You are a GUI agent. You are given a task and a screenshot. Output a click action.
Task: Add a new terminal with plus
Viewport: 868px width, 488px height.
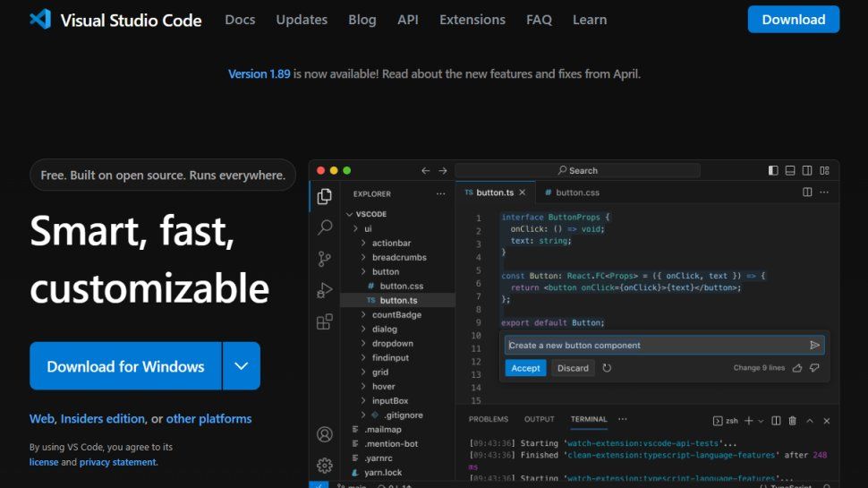pos(748,421)
